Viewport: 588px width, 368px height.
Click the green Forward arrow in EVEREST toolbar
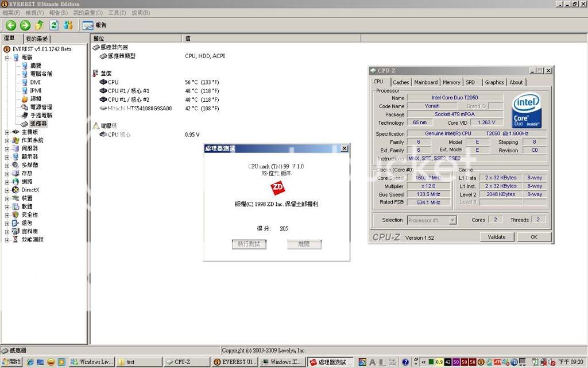click(25, 25)
